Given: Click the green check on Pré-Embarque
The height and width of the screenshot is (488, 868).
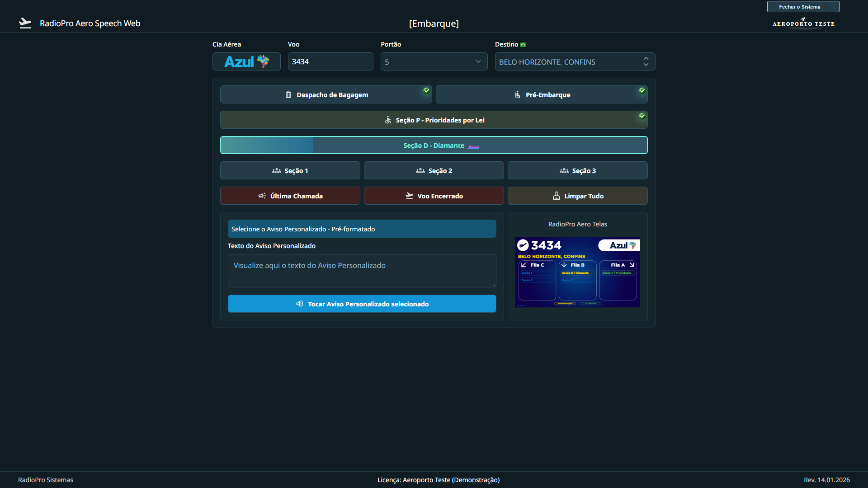Looking at the screenshot, I should pos(642,90).
